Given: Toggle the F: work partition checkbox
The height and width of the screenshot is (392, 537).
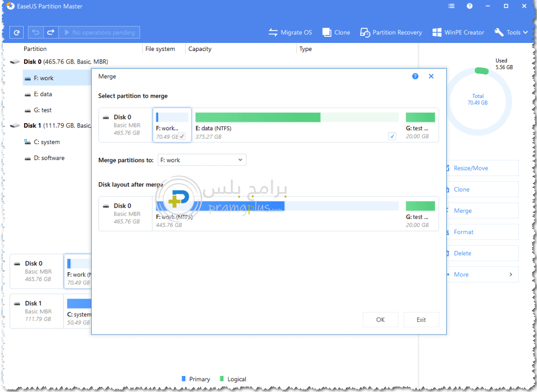Looking at the screenshot, I should (182, 136).
